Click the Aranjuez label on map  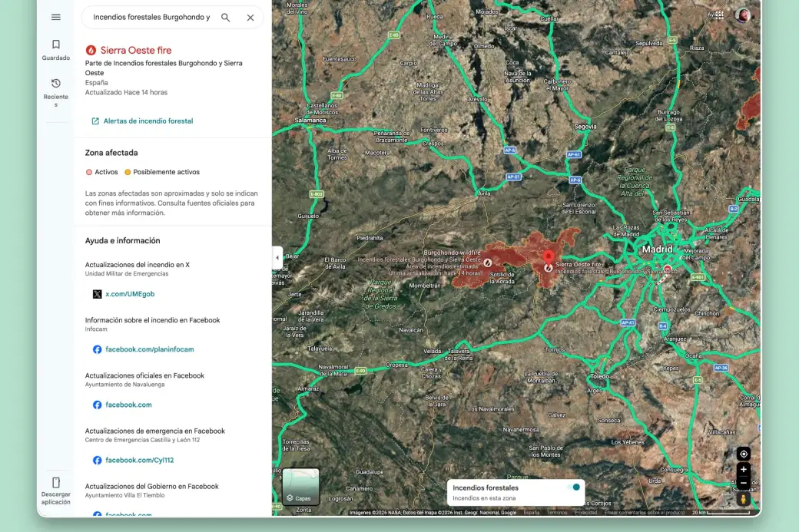675,339
